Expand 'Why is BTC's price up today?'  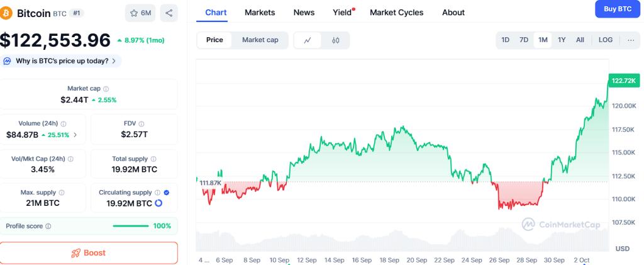62,61
